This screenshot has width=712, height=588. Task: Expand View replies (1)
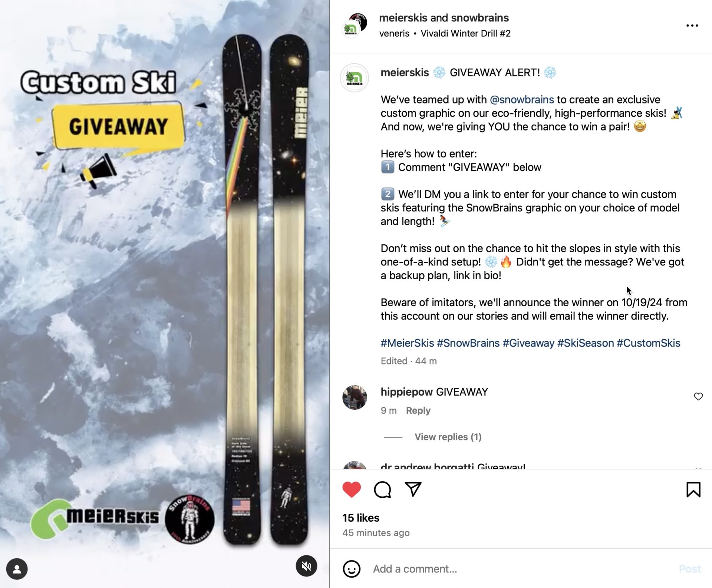tap(448, 437)
